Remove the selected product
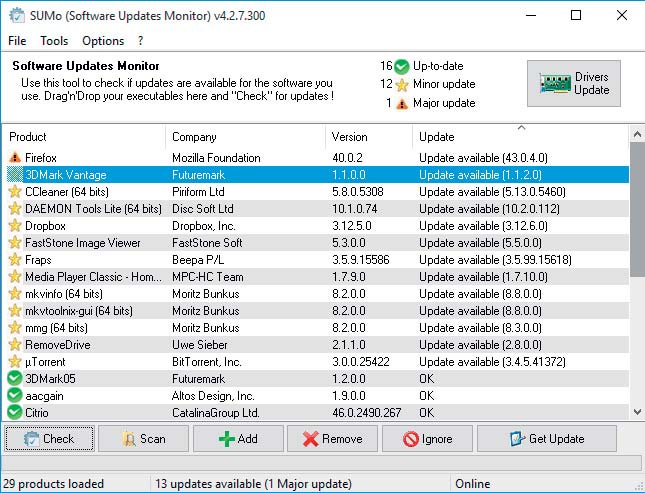The height and width of the screenshot is (493, 645). 332,439
